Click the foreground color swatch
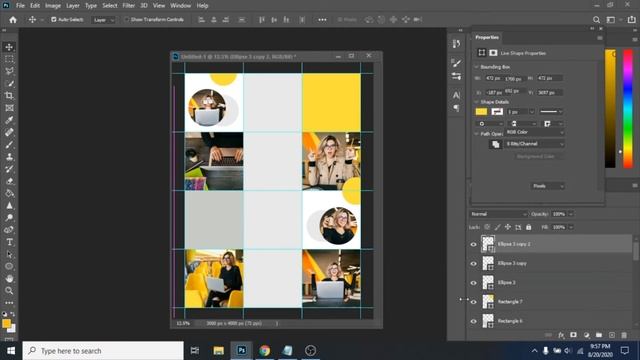 click(x=6, y=324)
